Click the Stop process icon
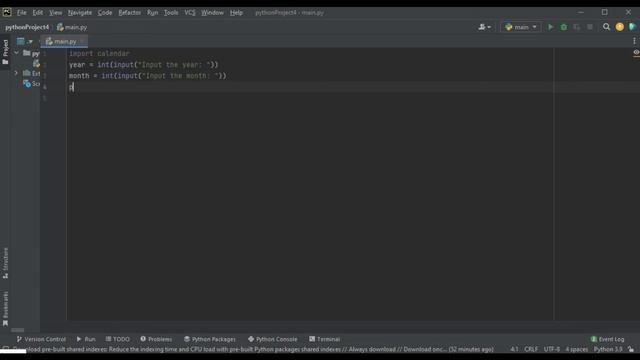640x360 pixels. pos(590,27)
